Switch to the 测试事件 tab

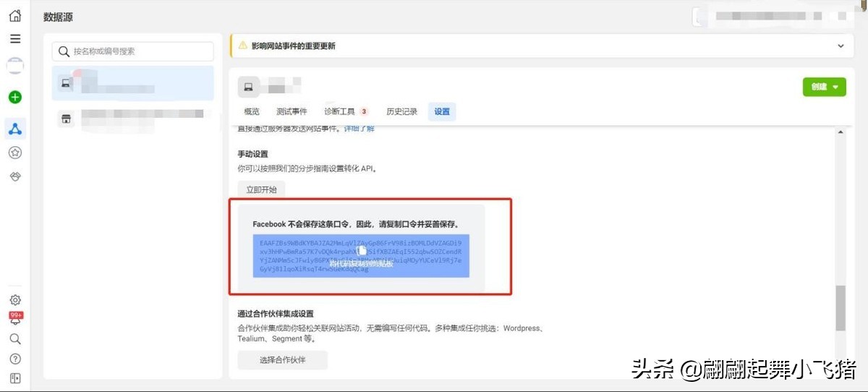[x=292, y=111]
